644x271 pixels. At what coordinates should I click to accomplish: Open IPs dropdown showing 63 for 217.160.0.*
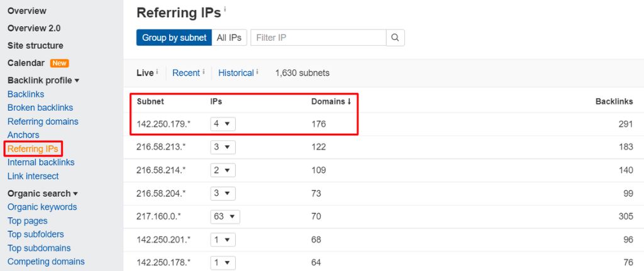click(x=225, y=216)
